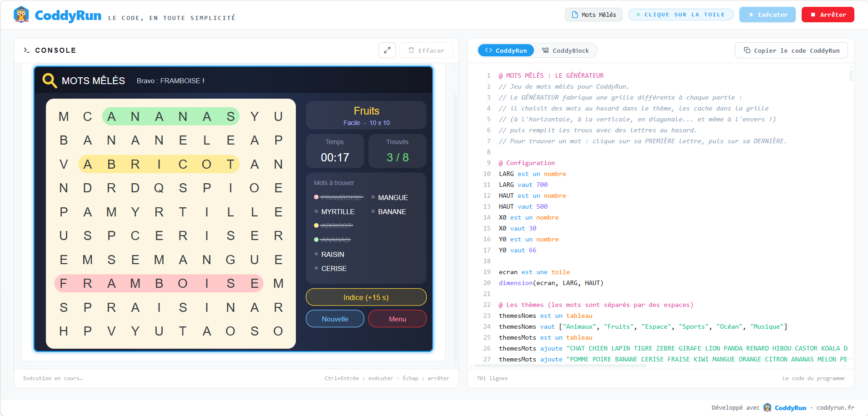
Task: Click the Fruits theme title
Action: (367, 111)
